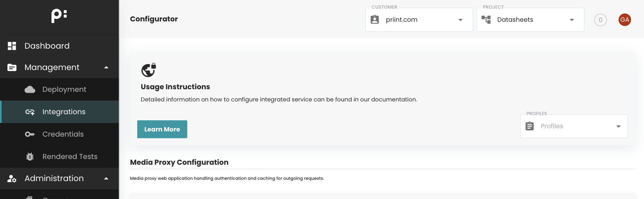Click the Configurator page title
This screenshot has height=199, width=644.
click(x=154, y=19)
